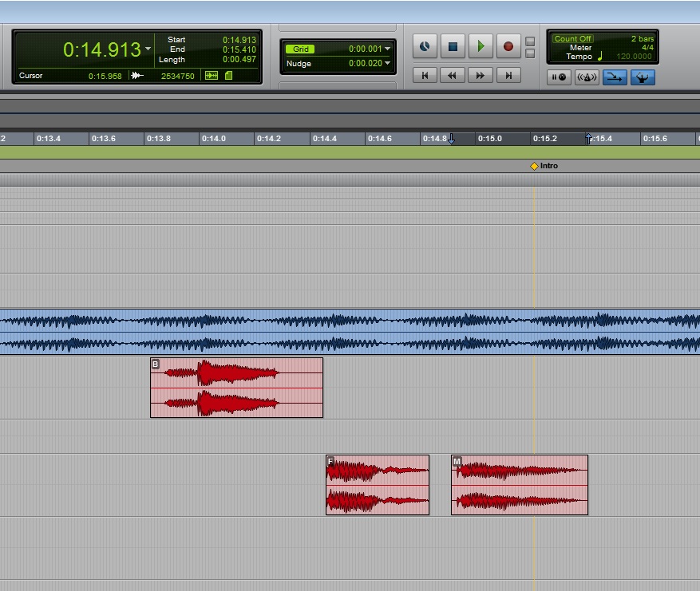Open the Grid value dropdown arrow
This screenshot has height=591, width=700.
387,49
